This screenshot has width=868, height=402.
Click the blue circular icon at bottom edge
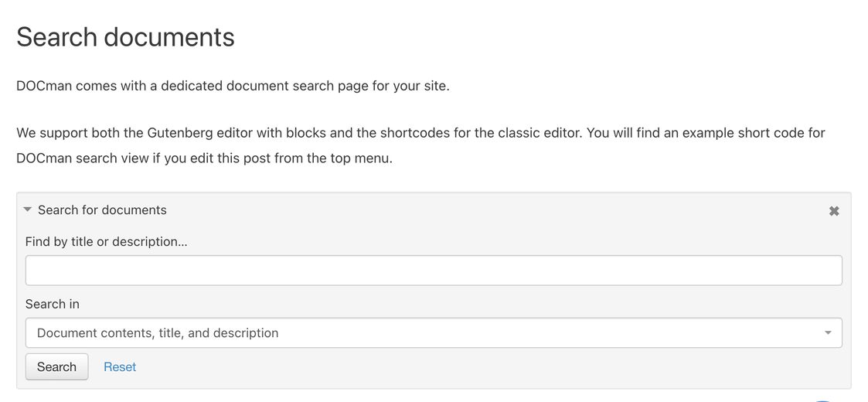pos(823,400)
